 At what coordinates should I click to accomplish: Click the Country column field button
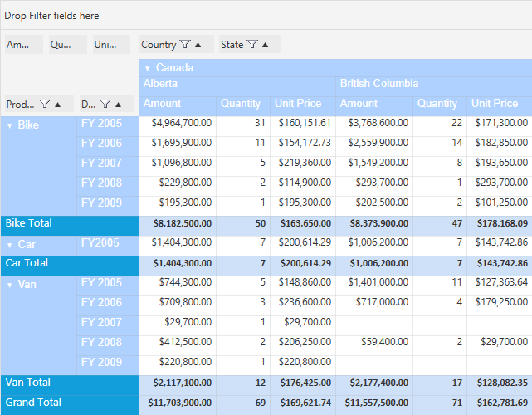click(x=177, y=45)
